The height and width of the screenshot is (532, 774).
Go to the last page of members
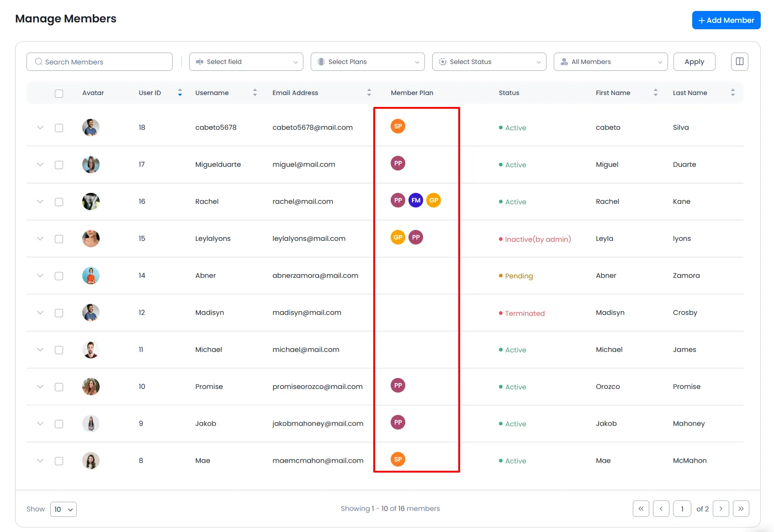pos(741,509)
